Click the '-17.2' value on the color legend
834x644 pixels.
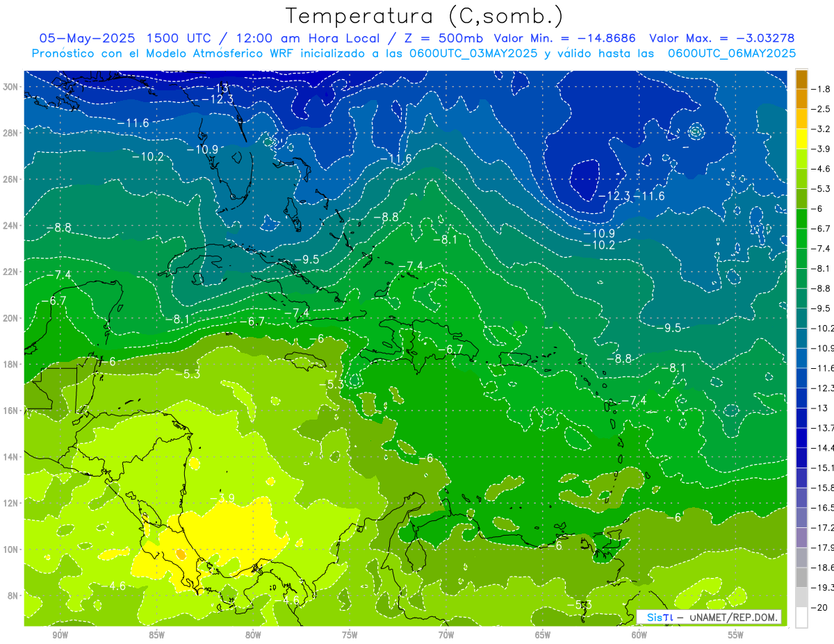(x=823, y=527)
